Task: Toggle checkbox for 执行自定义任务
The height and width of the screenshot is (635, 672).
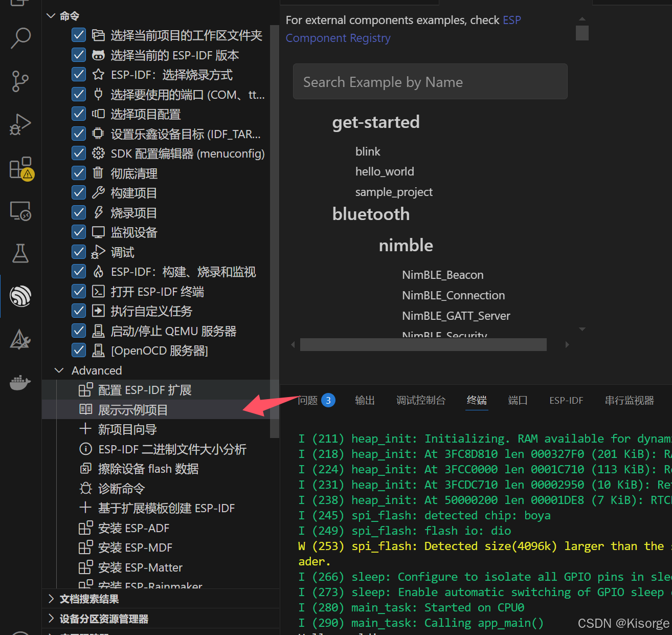Action: click(x=79, y=311)
